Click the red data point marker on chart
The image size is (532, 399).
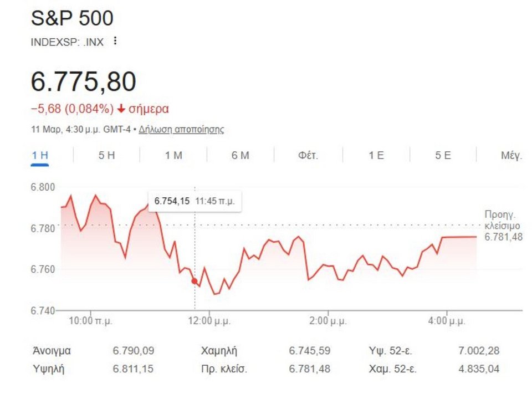[x=195, y=282]
